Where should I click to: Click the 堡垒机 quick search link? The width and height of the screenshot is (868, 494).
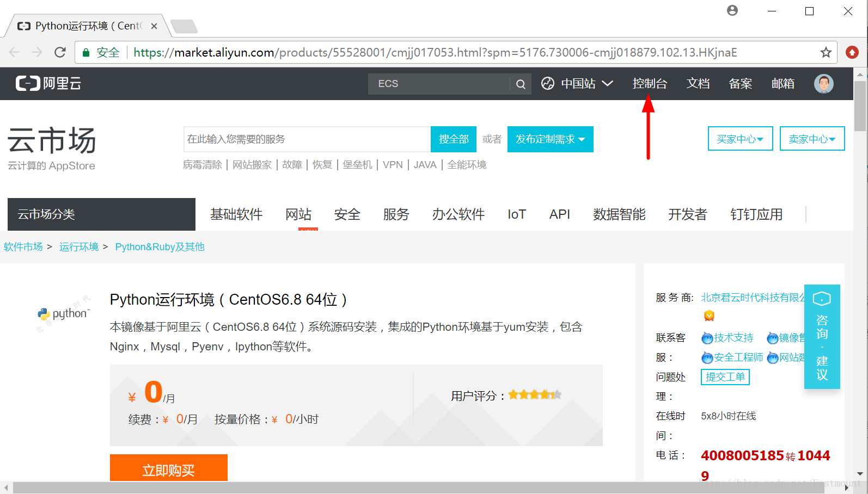(357, 165)
